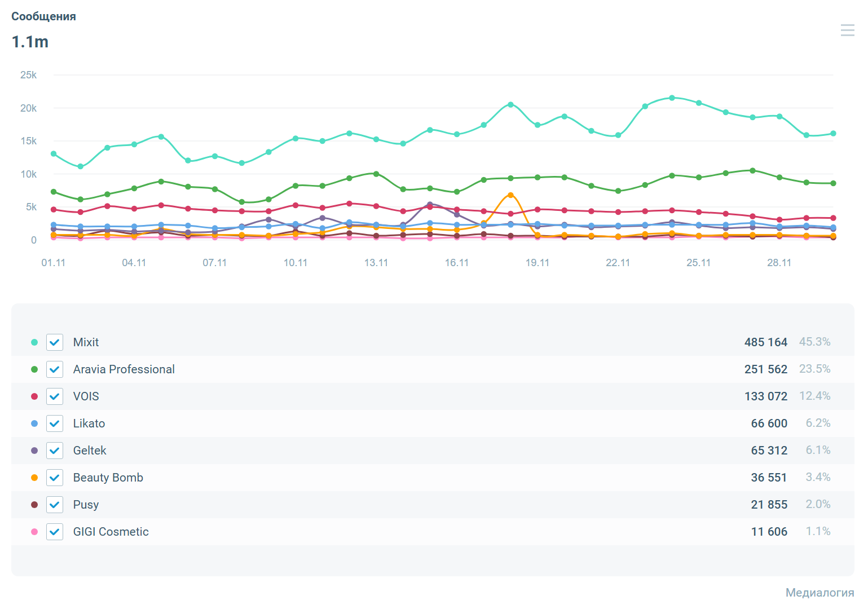This screenshot has height=609, width=868.
Task: Toggle the Aravia Professional checkbox
Action: tap(55, 369)
